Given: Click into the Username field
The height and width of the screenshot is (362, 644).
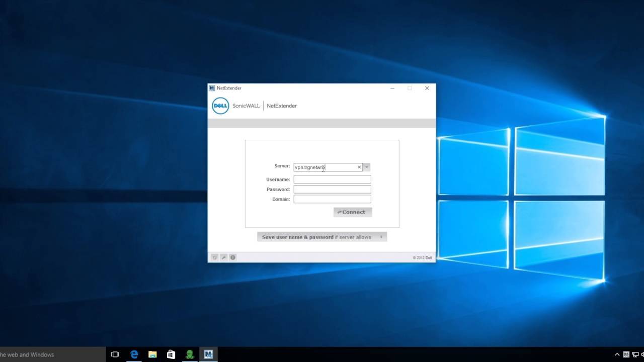Looking at the screenshot, I should [332, 179].
